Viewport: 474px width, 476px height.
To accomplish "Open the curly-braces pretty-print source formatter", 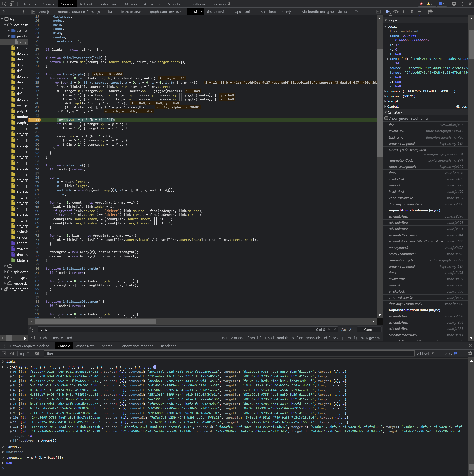I will (33, 338).
